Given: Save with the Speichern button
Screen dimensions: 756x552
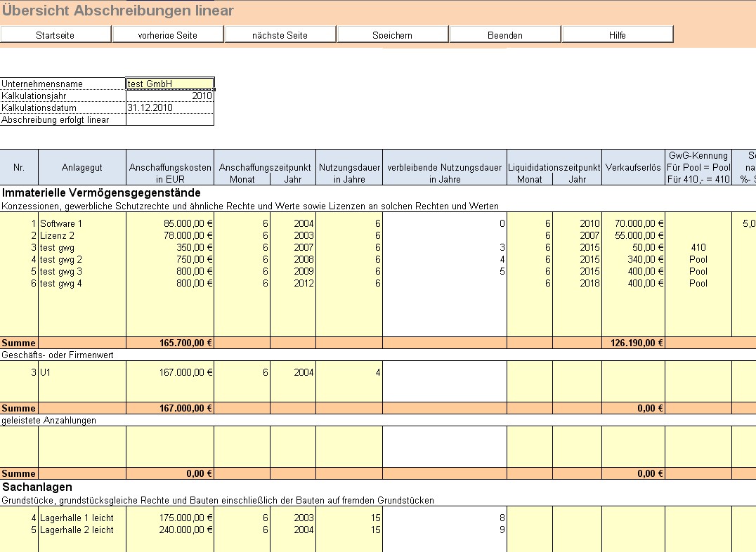Looking at the screenshot, I should pos(393,34).
